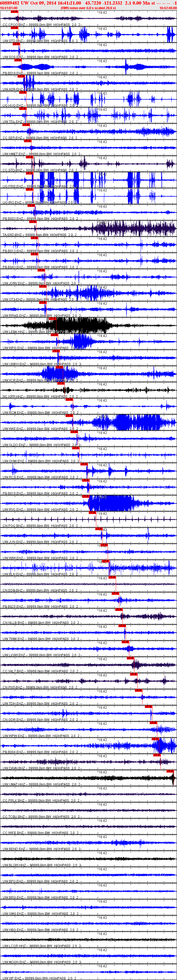Viewport: 177px width, 980px height.
Task: Select the PB B018 EHZ trace label
Action: 40,74
